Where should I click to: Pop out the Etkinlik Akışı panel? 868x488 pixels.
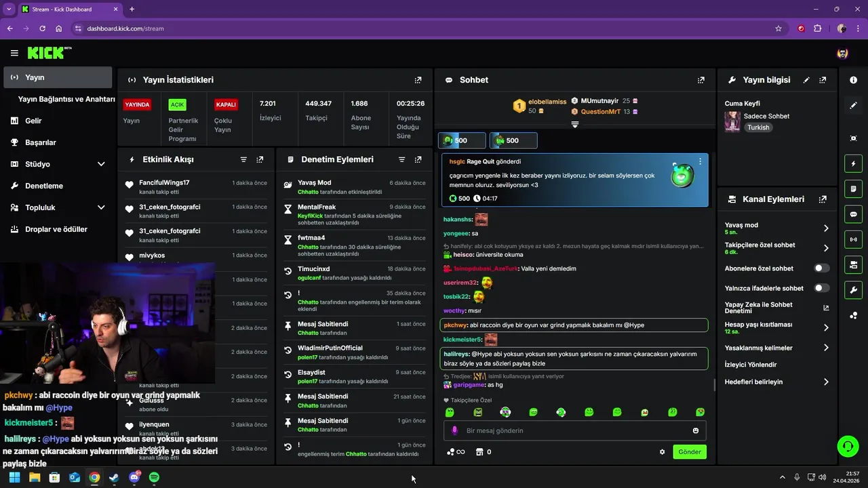coord(260,159)
